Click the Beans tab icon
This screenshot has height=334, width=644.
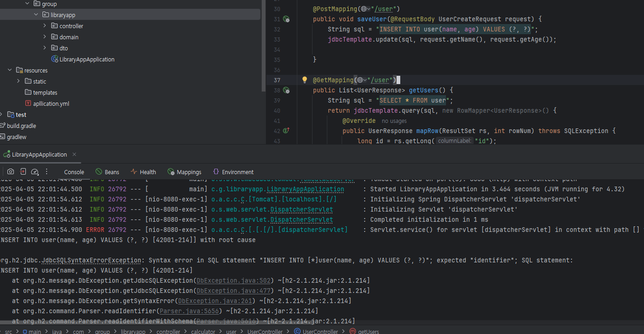98,172
